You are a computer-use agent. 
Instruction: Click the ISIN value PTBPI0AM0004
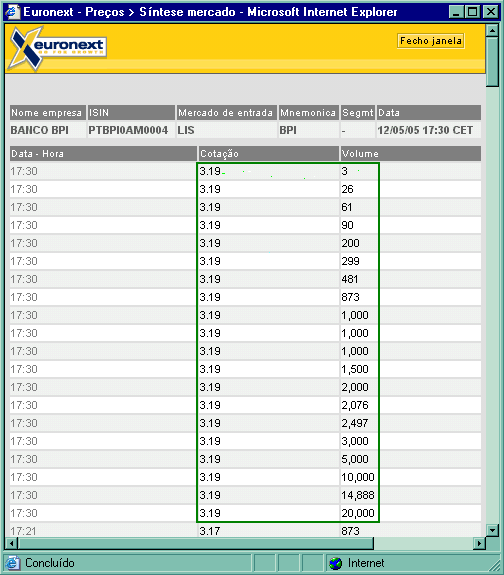point(128,130)
